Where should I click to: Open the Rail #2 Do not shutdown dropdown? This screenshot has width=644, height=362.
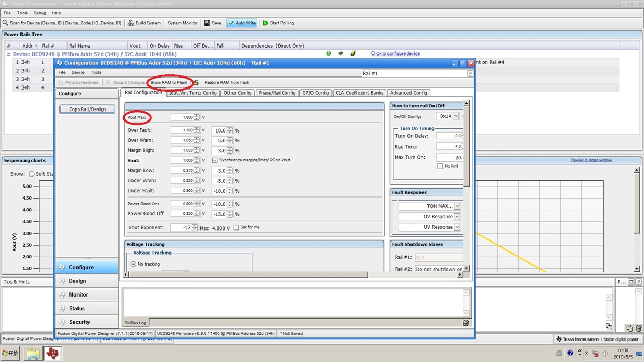439,269
